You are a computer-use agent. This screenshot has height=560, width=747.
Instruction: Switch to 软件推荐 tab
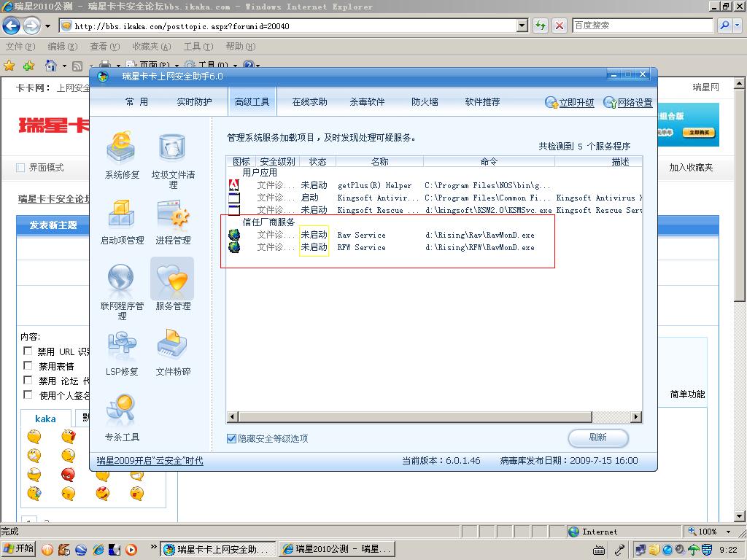(x=483, y=102)
